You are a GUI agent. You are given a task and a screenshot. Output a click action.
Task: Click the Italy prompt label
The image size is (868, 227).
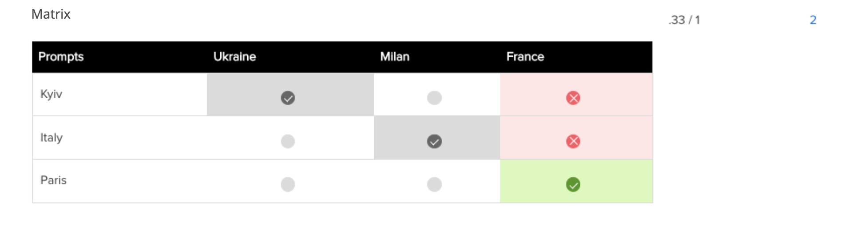pyautogui.click(x=52, y=138)
